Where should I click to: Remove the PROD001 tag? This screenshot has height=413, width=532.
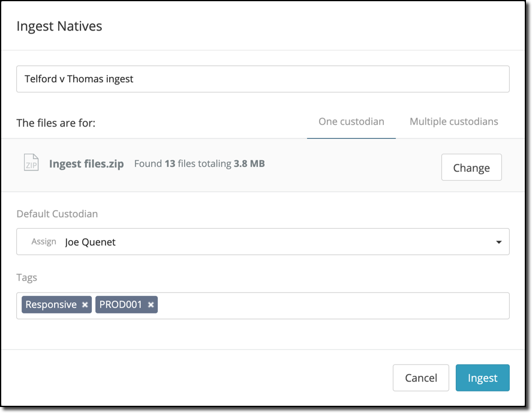[151, 305]
